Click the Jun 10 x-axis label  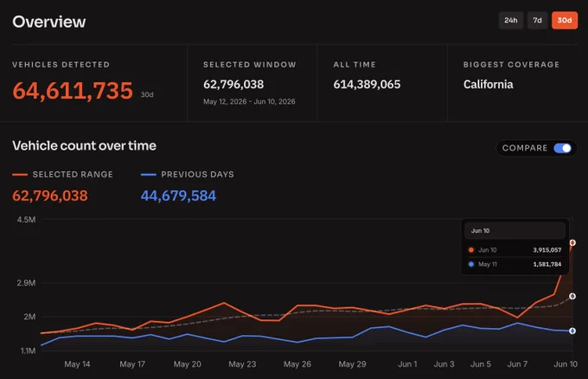pos(566,364)
